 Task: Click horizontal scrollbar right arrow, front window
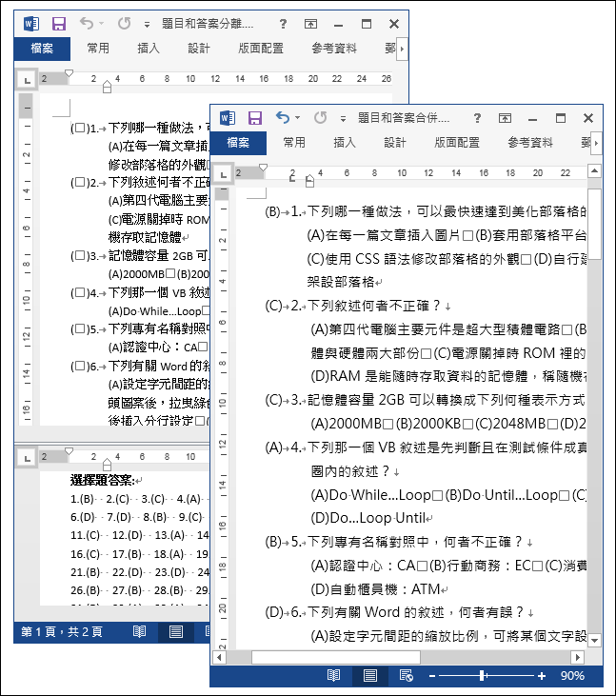click(x=577, y=657)
